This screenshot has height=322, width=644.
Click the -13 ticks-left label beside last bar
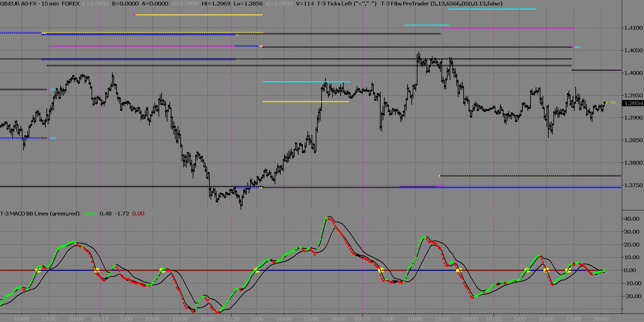click(612, 102)
